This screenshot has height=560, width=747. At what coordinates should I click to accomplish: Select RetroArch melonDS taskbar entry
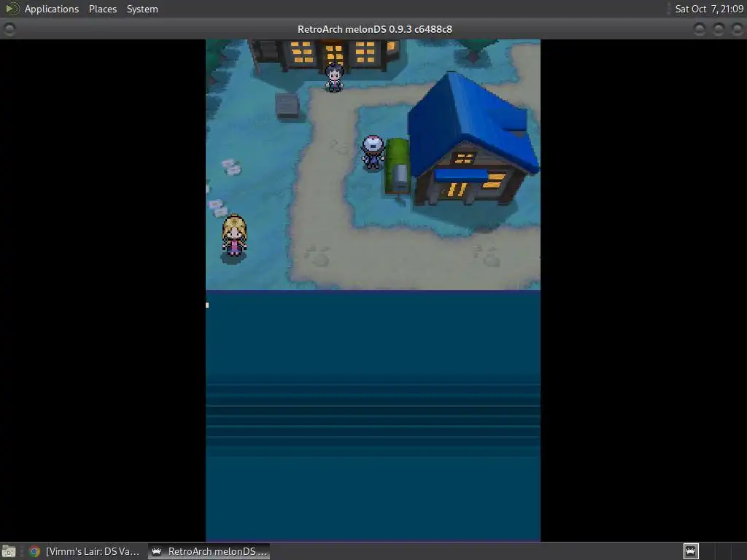209,551
